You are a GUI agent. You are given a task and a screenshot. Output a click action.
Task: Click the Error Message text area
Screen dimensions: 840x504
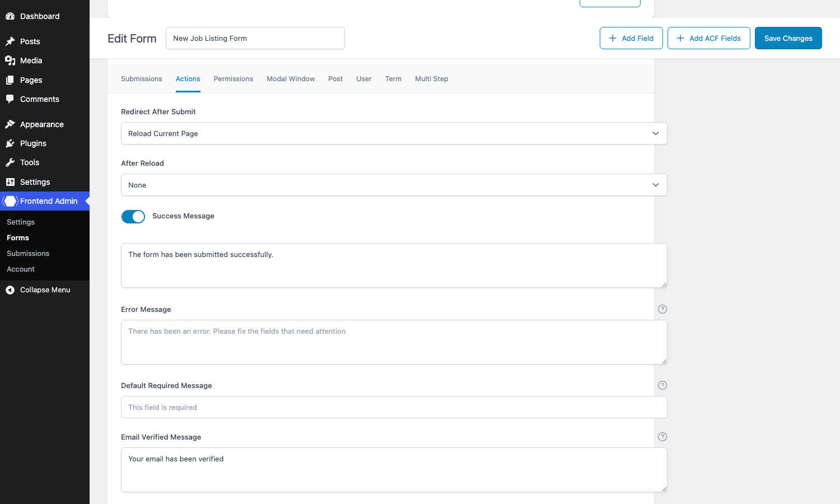[394, 342]
